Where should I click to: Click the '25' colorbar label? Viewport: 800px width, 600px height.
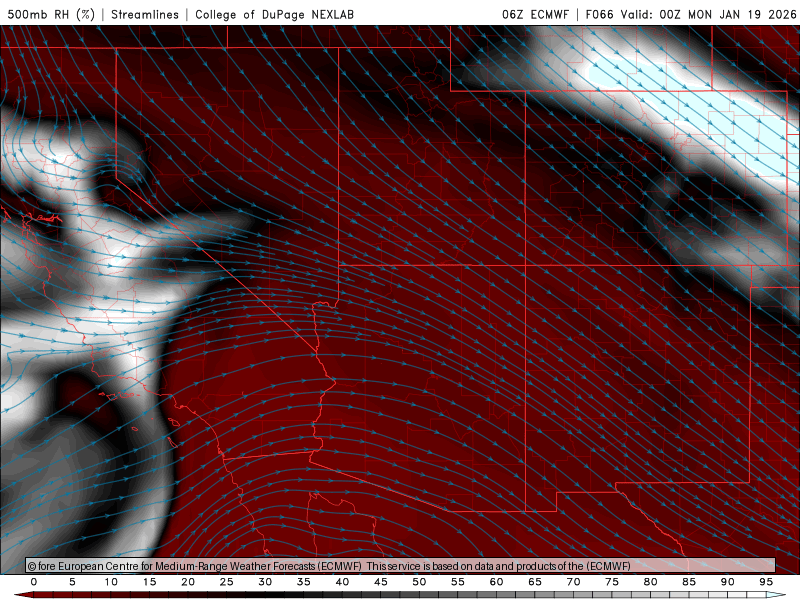click(x=227, y=582)
